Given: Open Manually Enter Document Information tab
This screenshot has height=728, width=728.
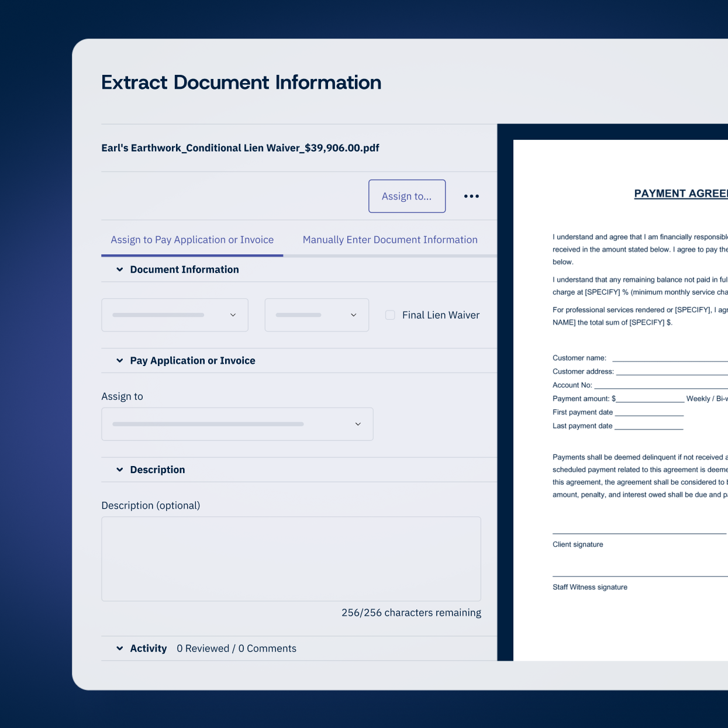Looking at the screenshot, I should pyautogui.click(x=390, y=240).
